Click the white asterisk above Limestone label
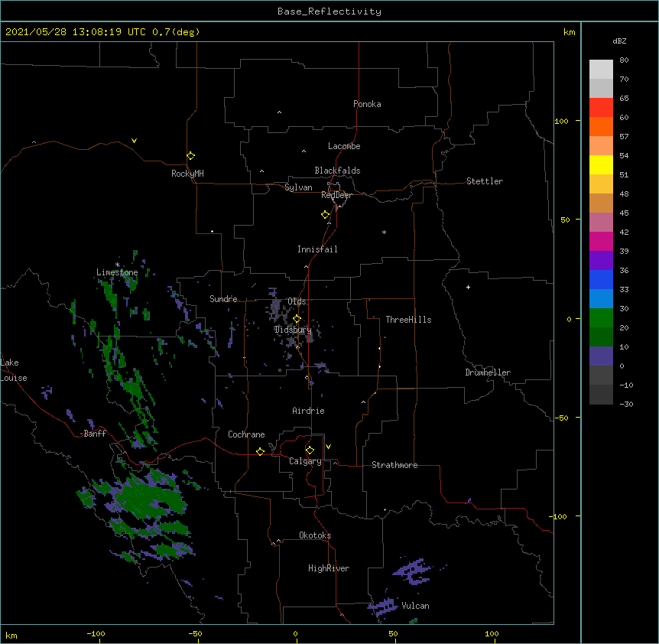The height and width of the screenshot is (644, 659). coord(117,265)
